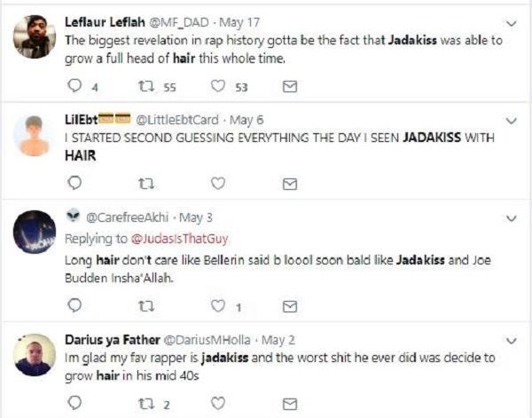
Task: Retweet Leflaur Leflah's Jadakiss tweet
Action: 146,87
